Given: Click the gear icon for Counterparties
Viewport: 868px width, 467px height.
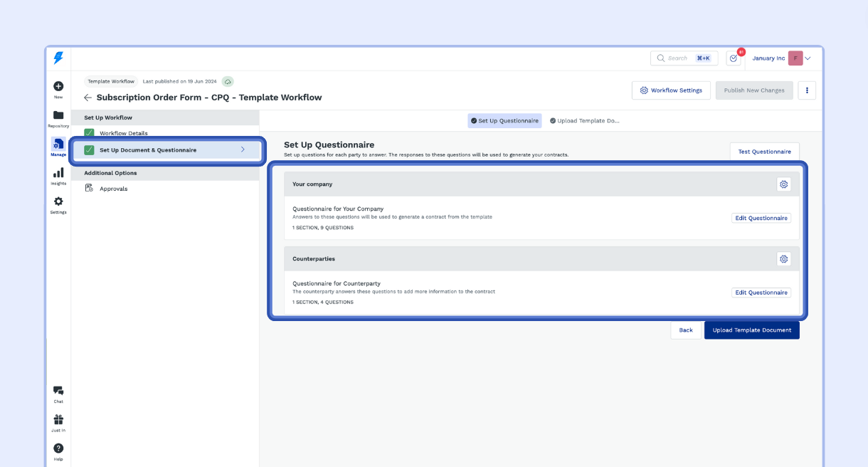Looking at the screenshot, I should 783,259.
